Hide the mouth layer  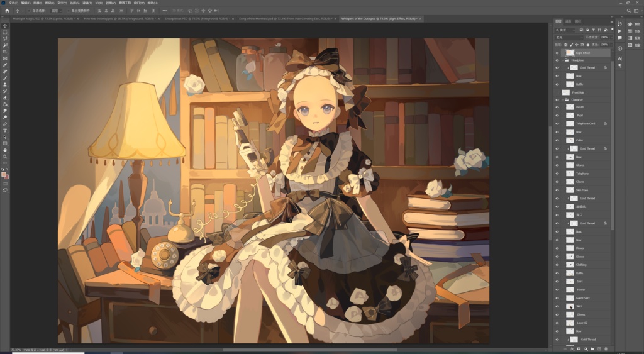(557, 107)
